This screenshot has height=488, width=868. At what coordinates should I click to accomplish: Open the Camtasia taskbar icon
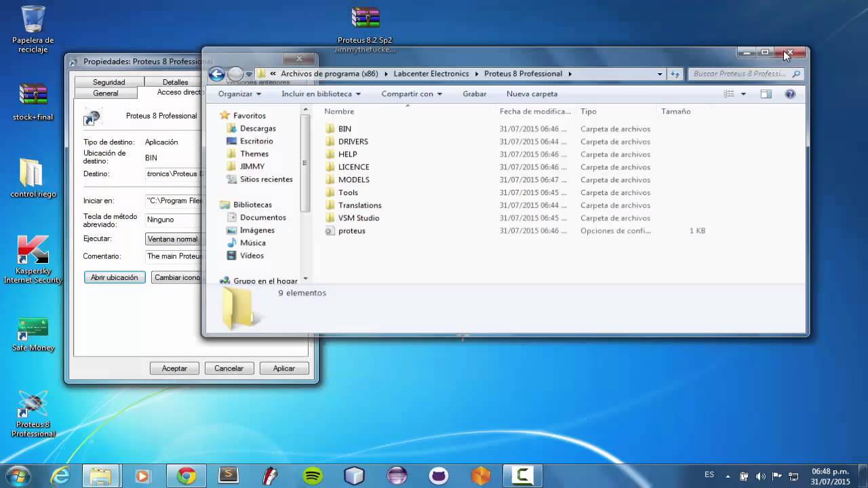522,476
